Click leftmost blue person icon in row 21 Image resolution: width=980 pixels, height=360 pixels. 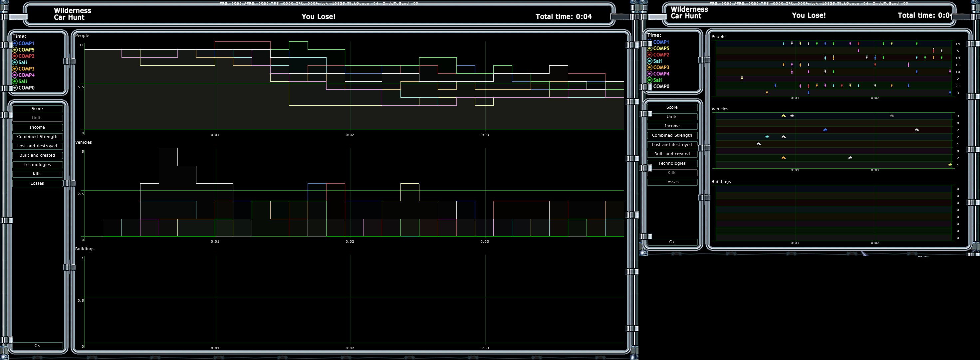[775, 85]
